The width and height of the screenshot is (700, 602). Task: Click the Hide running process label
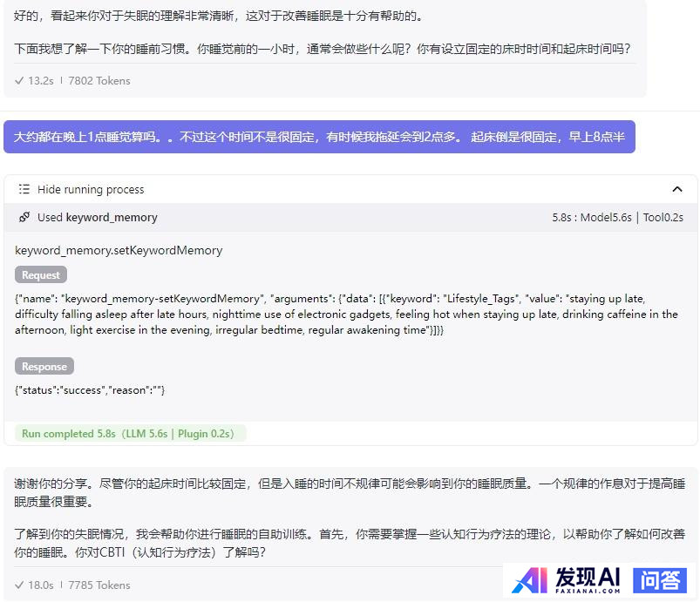click(91, 189)
